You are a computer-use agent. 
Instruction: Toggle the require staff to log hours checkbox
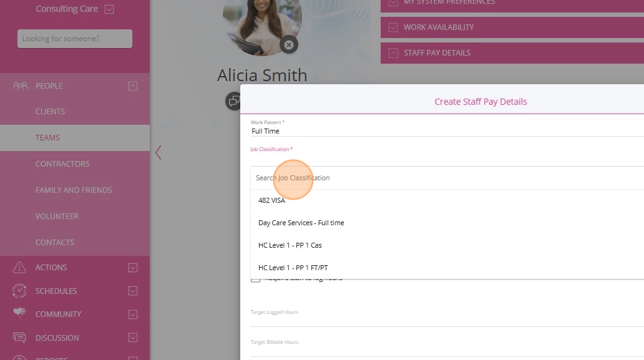click(255, 280)
